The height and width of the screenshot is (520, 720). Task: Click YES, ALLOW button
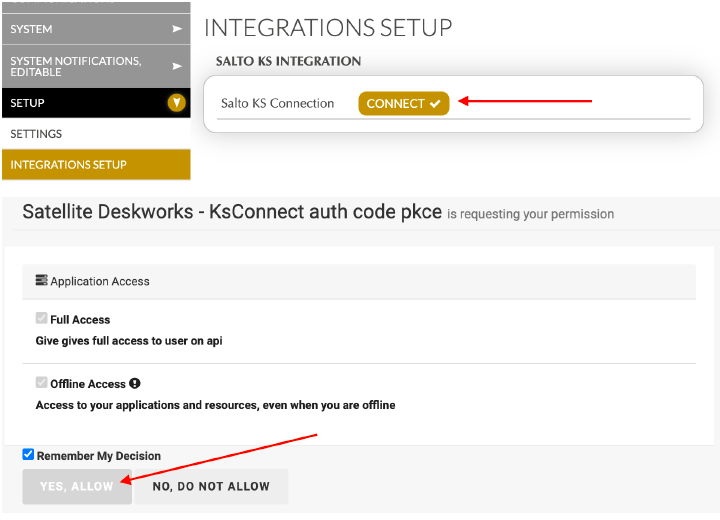pyautogui.click(x=77, y=486)
